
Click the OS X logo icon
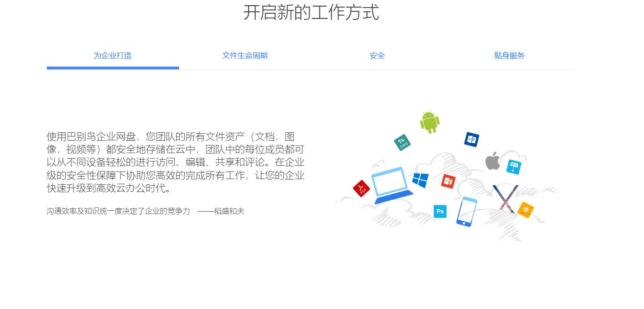pyautogui.click(x=505, y=199)
